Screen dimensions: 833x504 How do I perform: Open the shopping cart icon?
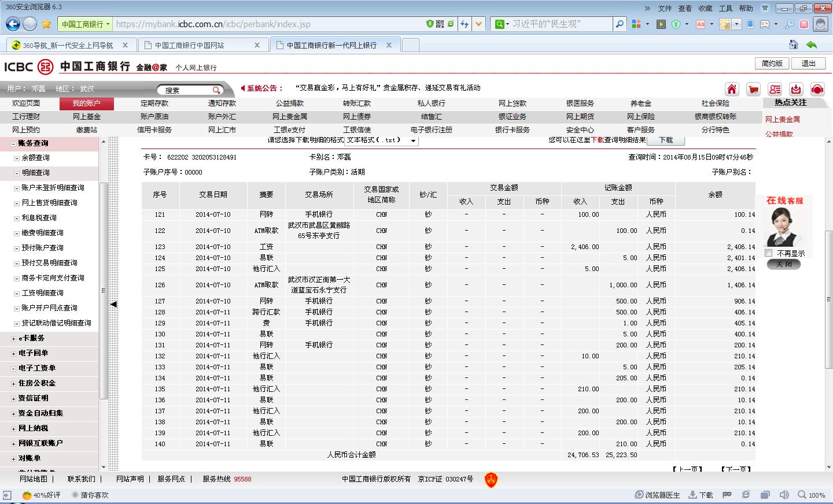pyautogui.click(x=753, y=89)
